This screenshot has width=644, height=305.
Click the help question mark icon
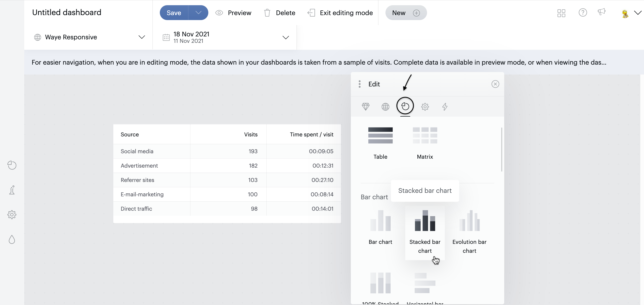click(x=582, y=13)
